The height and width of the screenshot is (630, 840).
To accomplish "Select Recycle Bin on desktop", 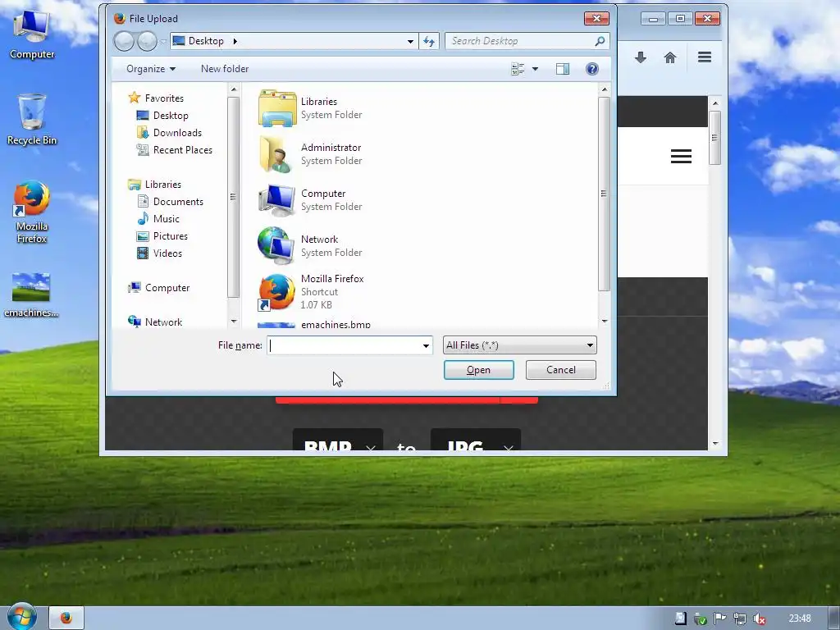I will coord(32,120).
